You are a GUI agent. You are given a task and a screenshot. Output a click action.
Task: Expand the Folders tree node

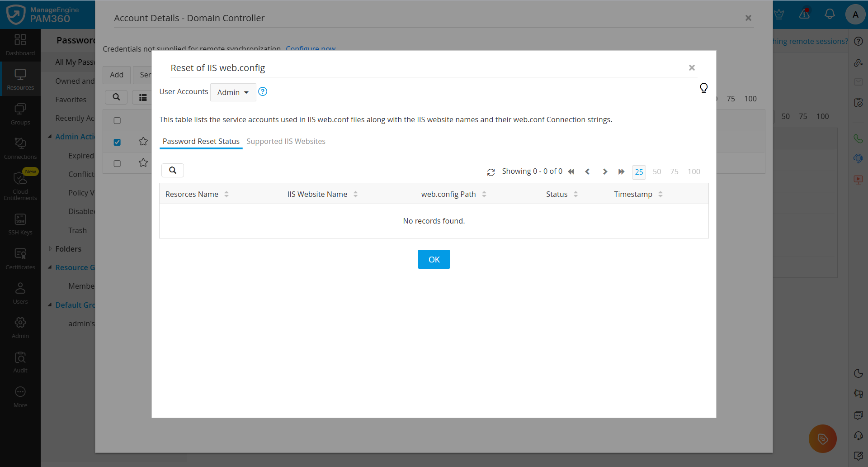click(50, 249)
